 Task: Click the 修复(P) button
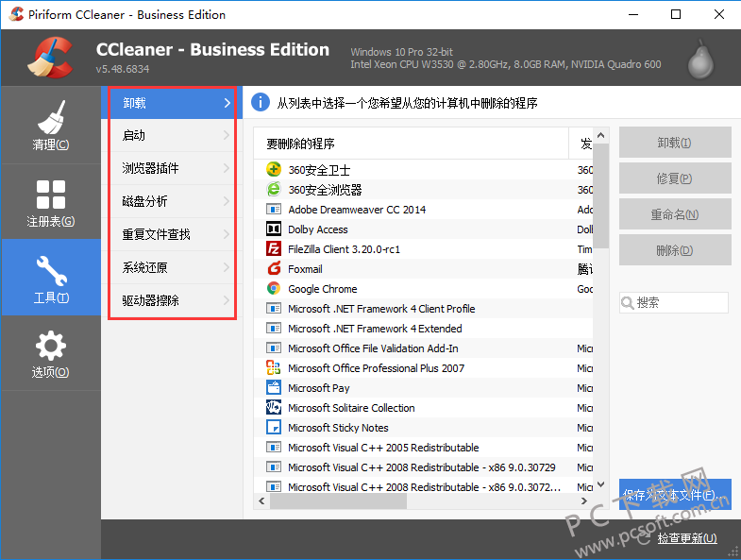click(675, 178)
